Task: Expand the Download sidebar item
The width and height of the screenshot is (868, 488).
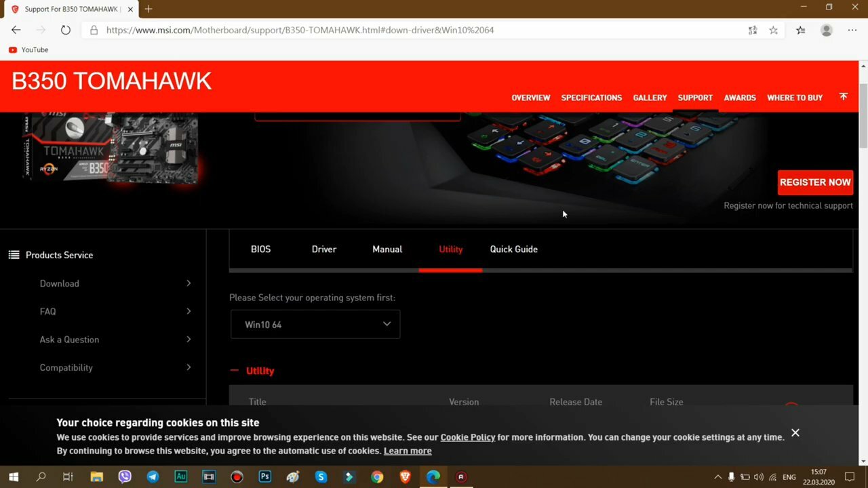Action: (x=115, y=283)
